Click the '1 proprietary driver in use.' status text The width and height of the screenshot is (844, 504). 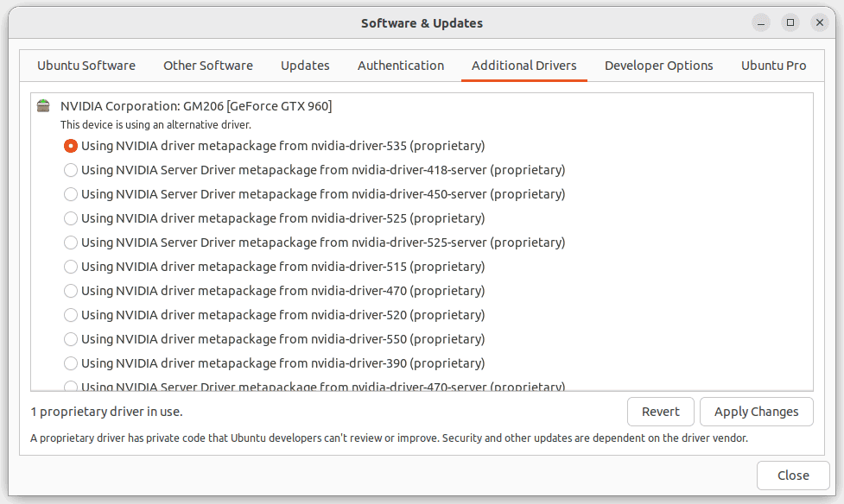click(106, 412)
